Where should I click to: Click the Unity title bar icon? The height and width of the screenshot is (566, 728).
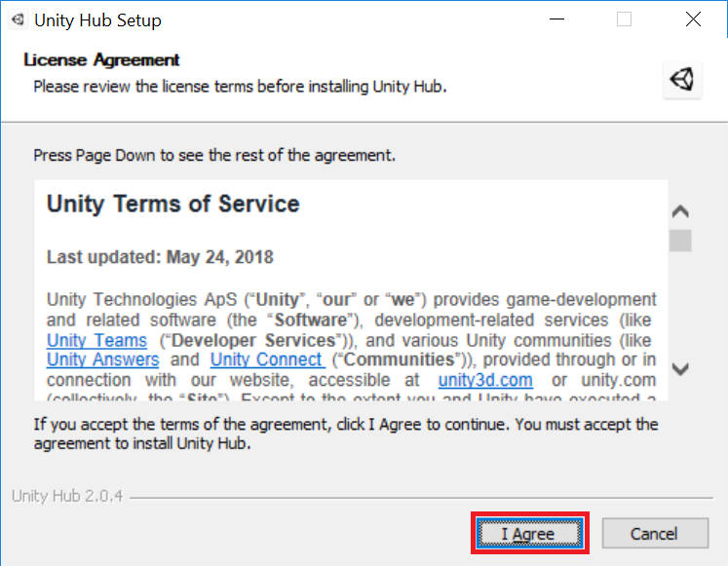tap(18, 19)
